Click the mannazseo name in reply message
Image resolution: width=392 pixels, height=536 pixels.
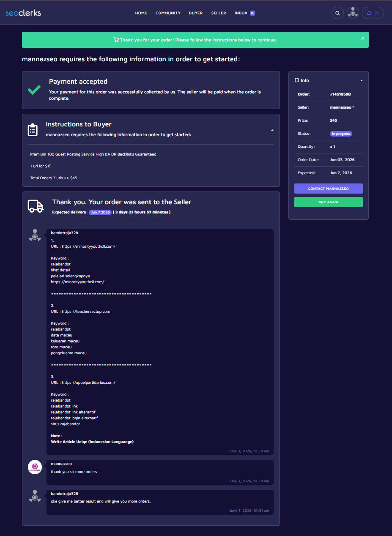[x=61, y=464]
